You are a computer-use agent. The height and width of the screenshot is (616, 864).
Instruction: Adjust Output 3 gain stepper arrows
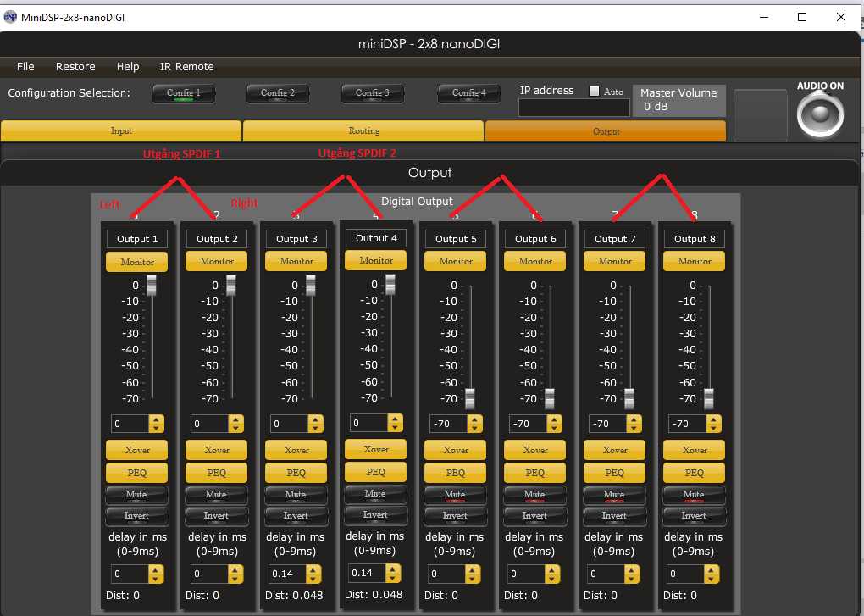click(x=316, y=424)
